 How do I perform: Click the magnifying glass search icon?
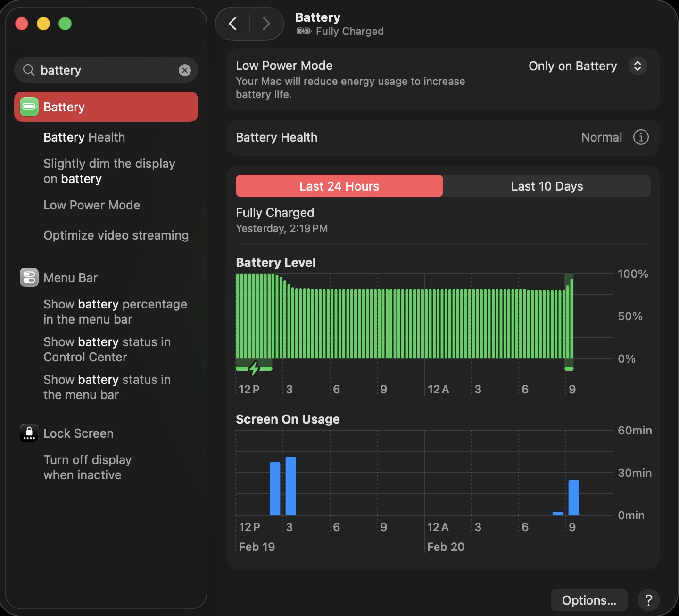tap(29, 70)
